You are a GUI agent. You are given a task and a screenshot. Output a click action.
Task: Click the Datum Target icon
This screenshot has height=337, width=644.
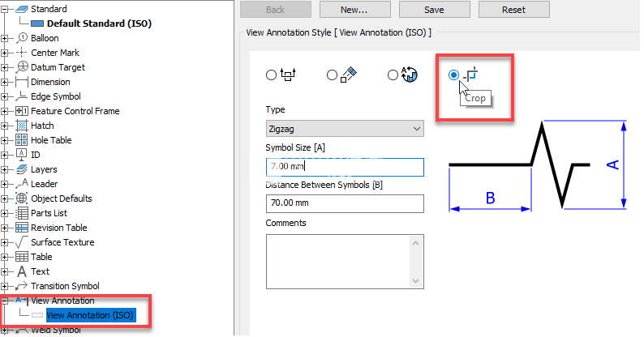click(22, 67)
